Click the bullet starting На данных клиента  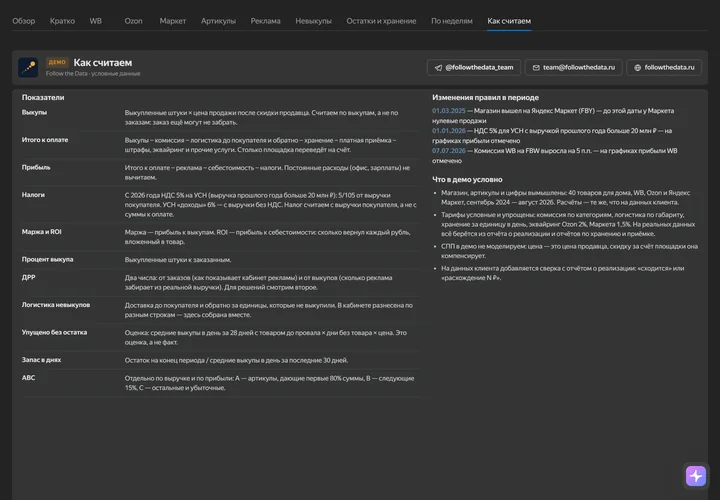point(562,273)
